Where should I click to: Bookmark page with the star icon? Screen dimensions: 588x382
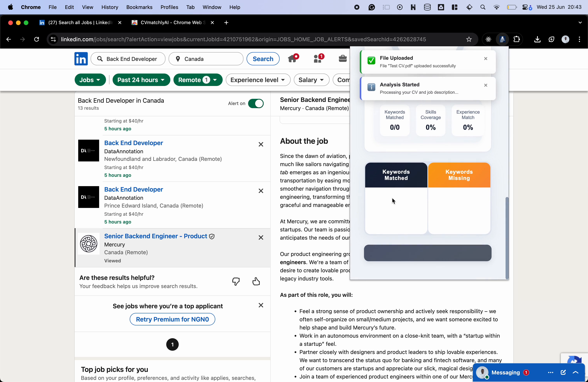[469, 39]
